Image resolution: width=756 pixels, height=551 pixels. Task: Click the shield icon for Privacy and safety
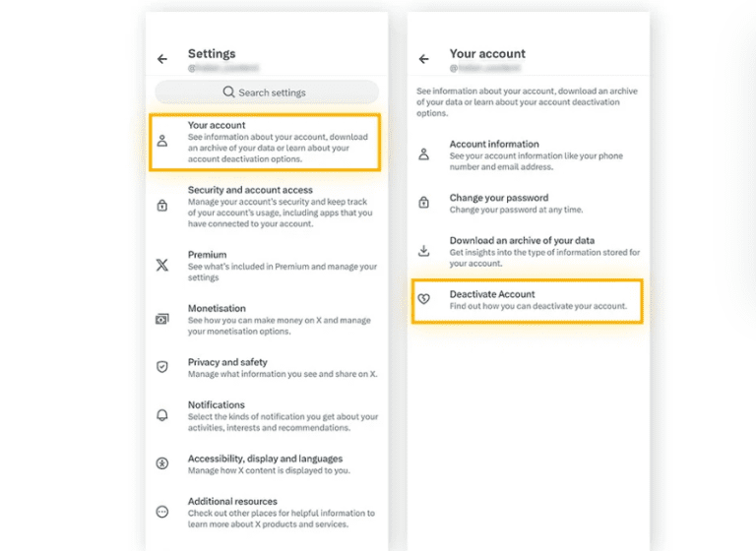[162, 366]
